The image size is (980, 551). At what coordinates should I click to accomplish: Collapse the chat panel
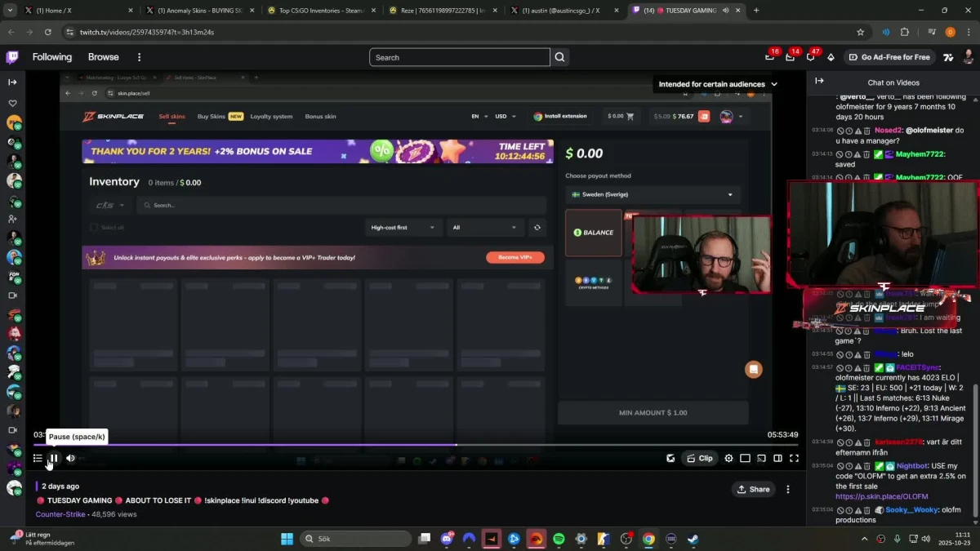[x=819, y=82]
